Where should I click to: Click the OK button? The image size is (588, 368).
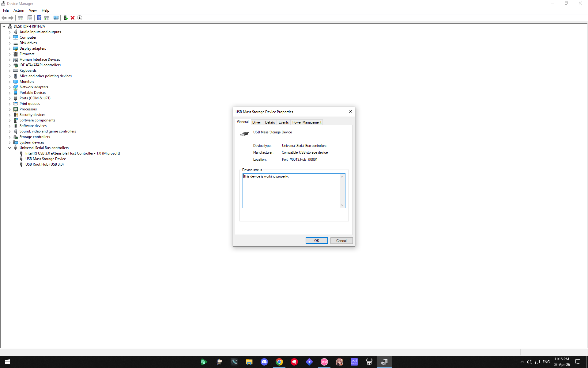click(x=316, y=240)
